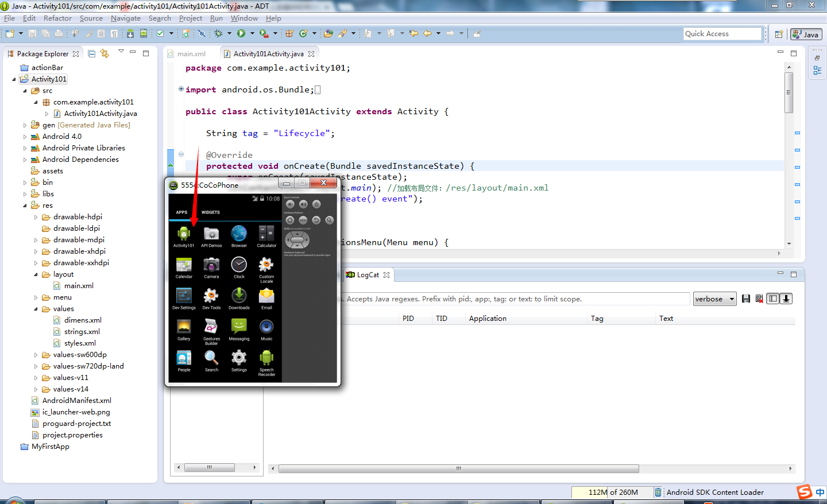Click the editor vertical scrollbar thumb
The height and width of the screenshot is (504, 827).
(x=789, y=92)
